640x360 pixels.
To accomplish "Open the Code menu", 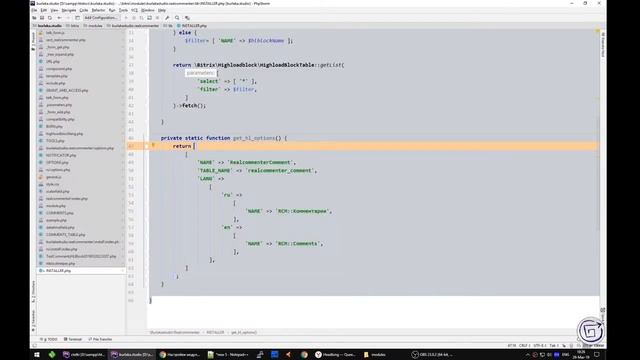I will click(x=84, y=10).
